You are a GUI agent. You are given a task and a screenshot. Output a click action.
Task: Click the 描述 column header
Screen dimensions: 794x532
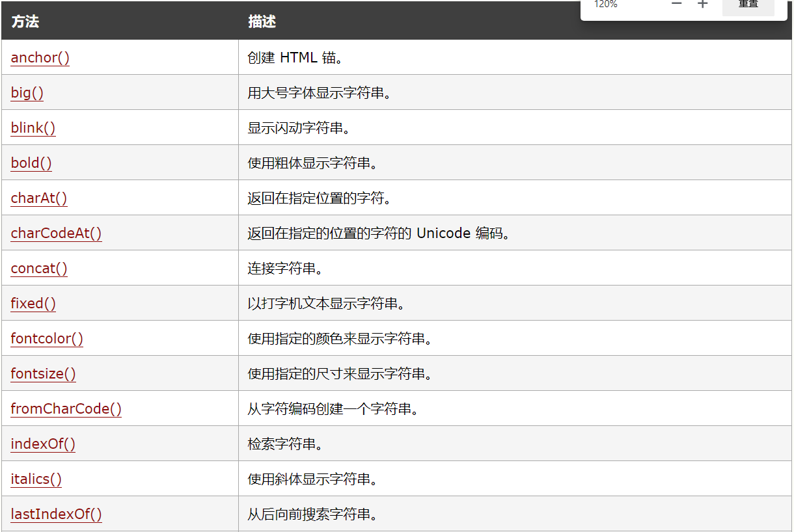pos(262,22)
